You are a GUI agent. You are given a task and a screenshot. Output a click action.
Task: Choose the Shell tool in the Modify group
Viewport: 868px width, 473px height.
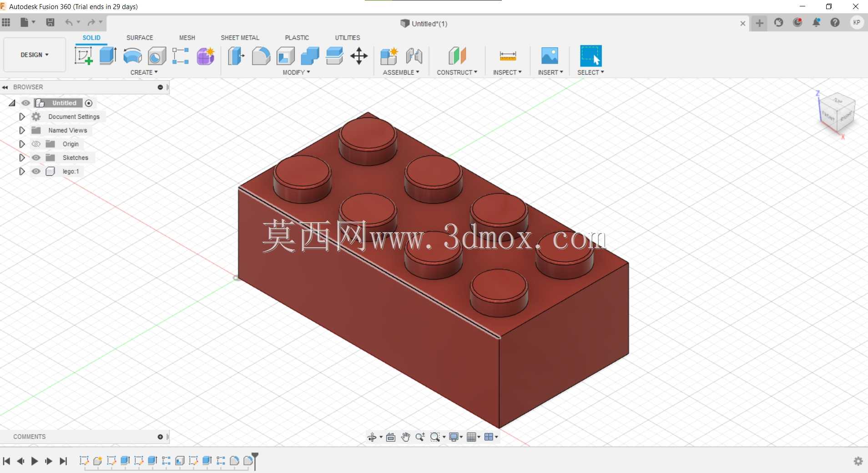[x=286, y=56]
